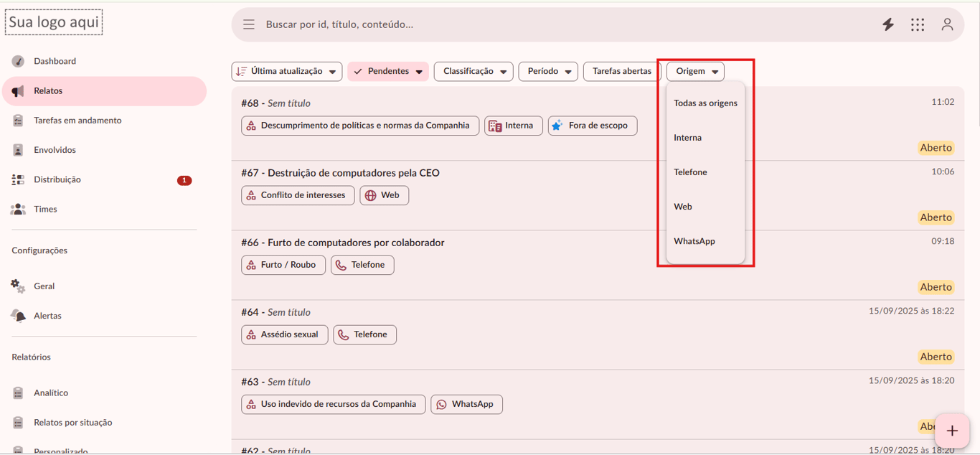Collapse the Origem dropdown
Image resolution: width=980 pixels, height=455 pixels.
(x=695, y=72)
